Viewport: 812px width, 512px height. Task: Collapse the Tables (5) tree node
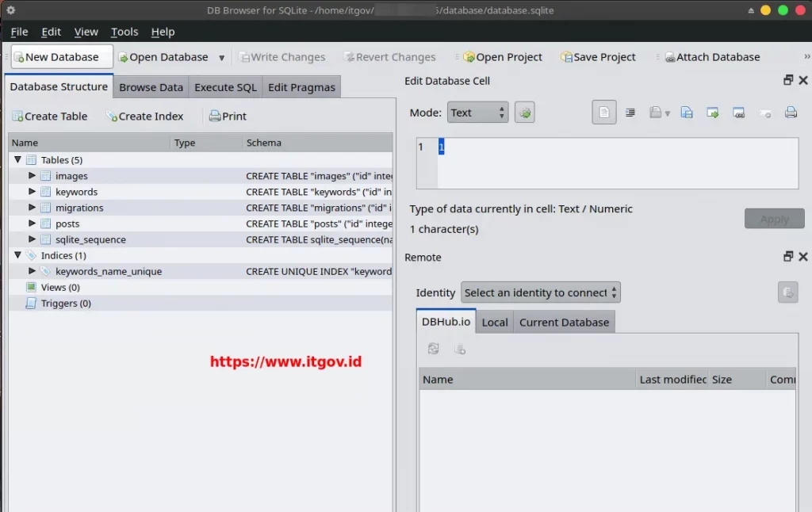[x=17, y=159]
